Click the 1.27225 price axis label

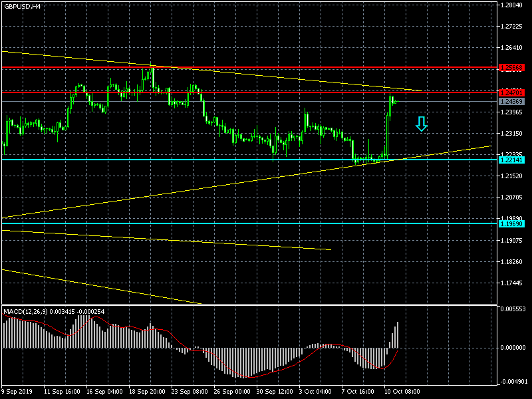click(x=511, y=27)
